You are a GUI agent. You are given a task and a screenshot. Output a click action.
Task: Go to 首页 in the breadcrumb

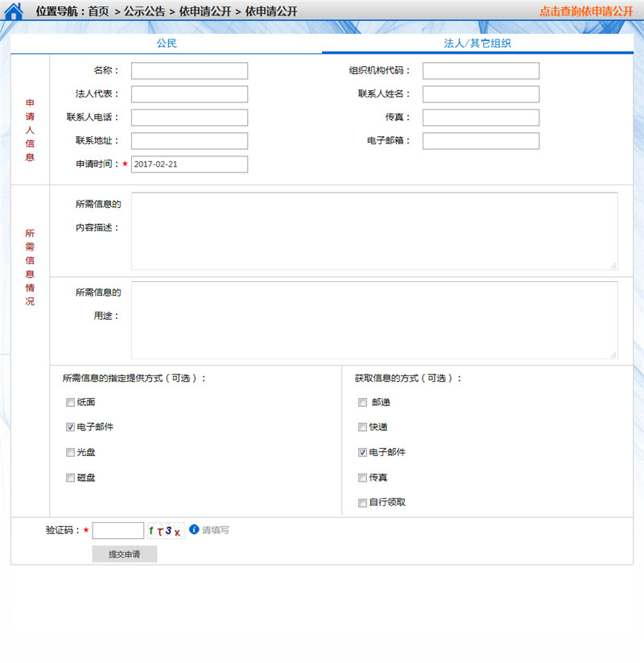(98, 11)
